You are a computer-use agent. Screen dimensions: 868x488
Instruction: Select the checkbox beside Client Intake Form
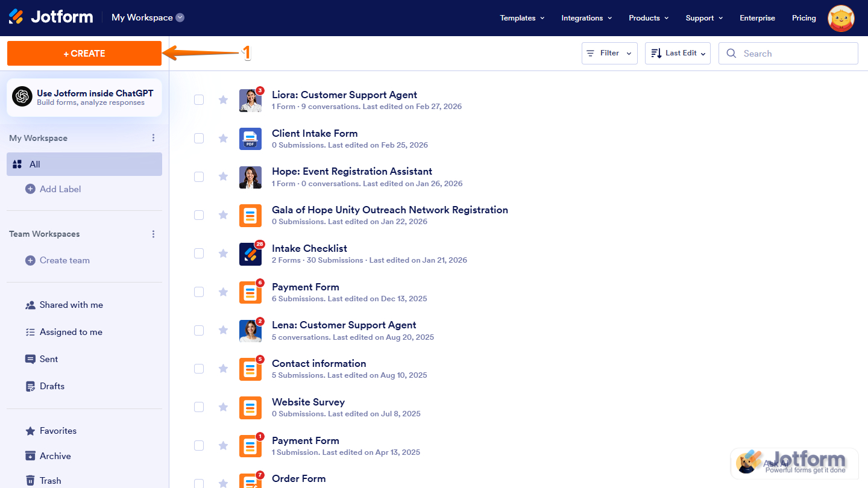[199, 138]
